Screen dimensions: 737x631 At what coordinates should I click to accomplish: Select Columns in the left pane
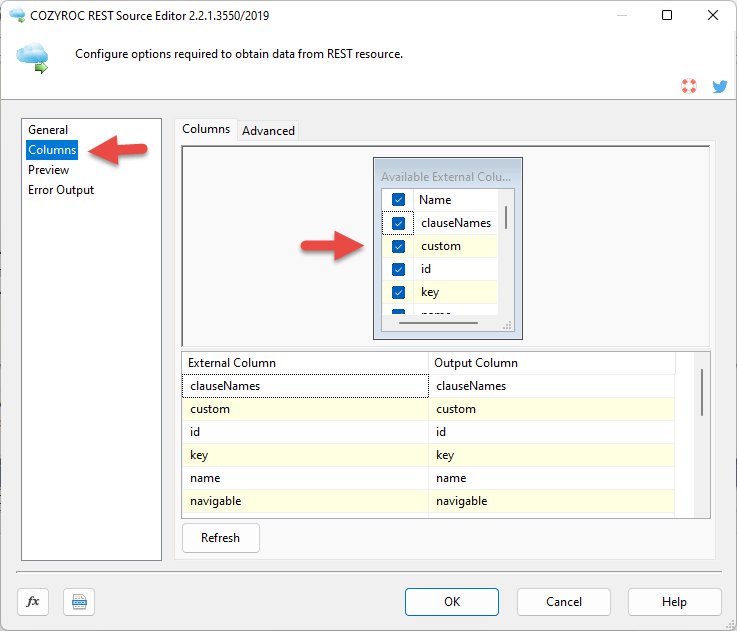pos(52,150)
